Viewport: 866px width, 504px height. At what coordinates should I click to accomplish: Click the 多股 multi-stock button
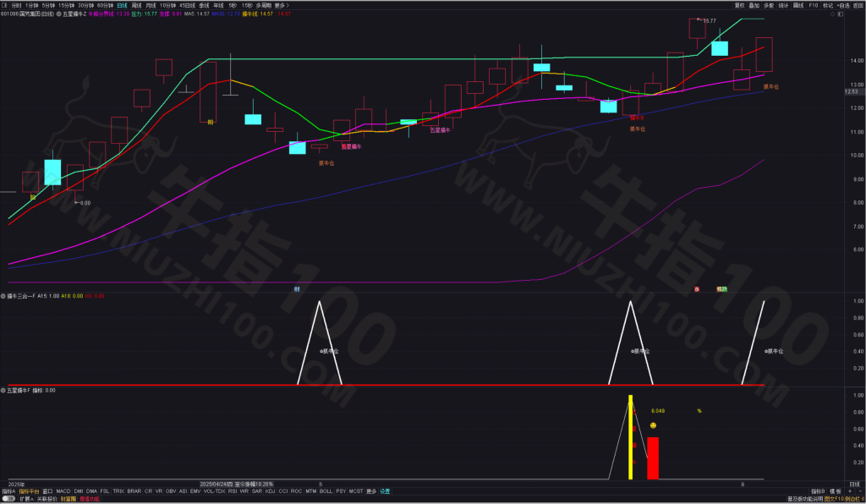(x=769, y=6)
